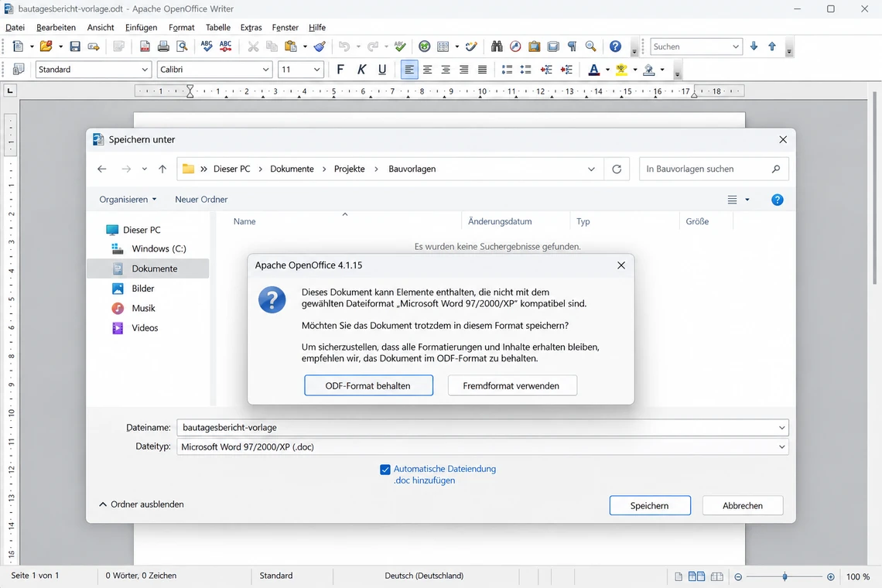Click the Format Paintbrush icon
The height and width of the screenshot is (588, 882).
coord(320,46)
